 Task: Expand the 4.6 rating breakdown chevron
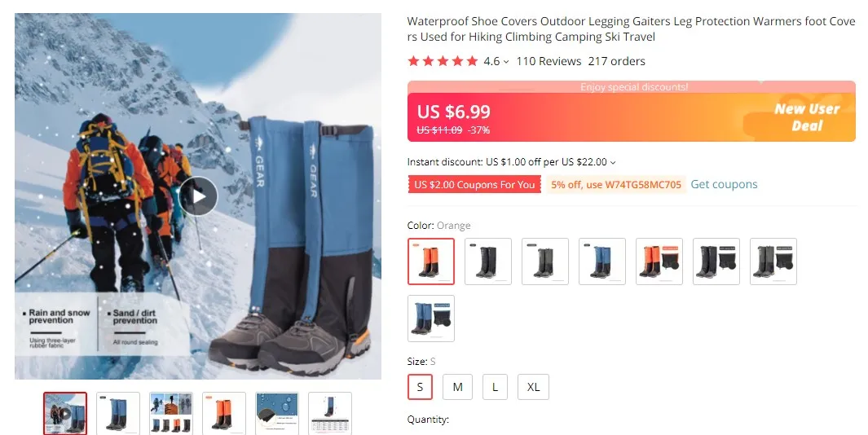pyautogui.click(x=506, y=62)
